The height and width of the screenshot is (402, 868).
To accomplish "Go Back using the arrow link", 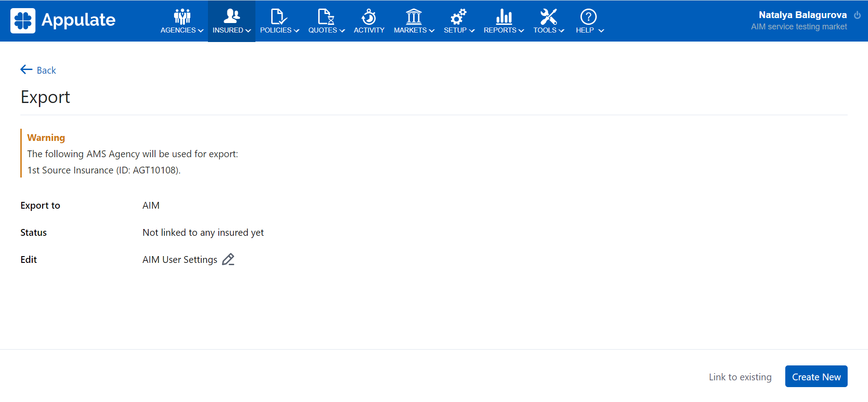I will (x=38, y=70).
